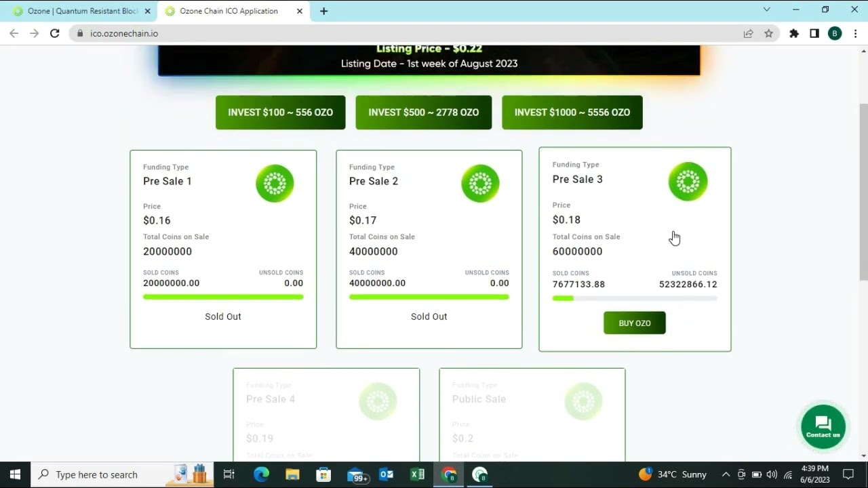Click the Pre Sale 2 Ozone logo

(x=480, y=184)
